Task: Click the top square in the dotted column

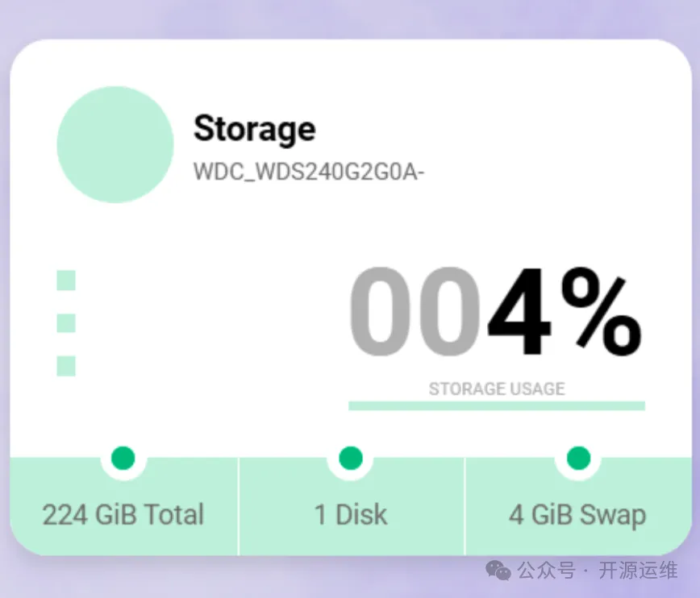Action: coord(66,280)
